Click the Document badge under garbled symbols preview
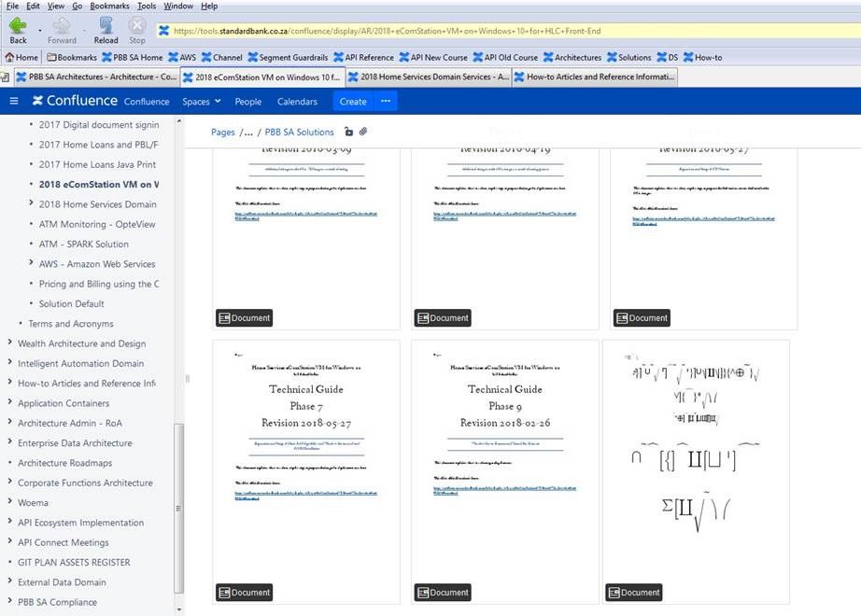861x616 pixels. (x=634, y=593)
